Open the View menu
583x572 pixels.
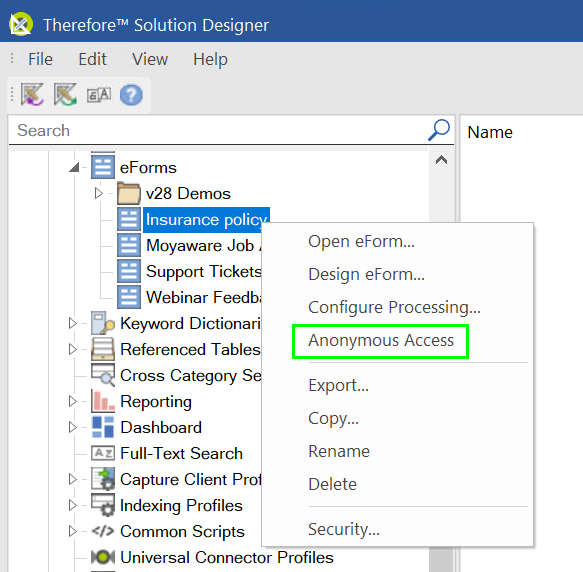[x=150, y=59]
